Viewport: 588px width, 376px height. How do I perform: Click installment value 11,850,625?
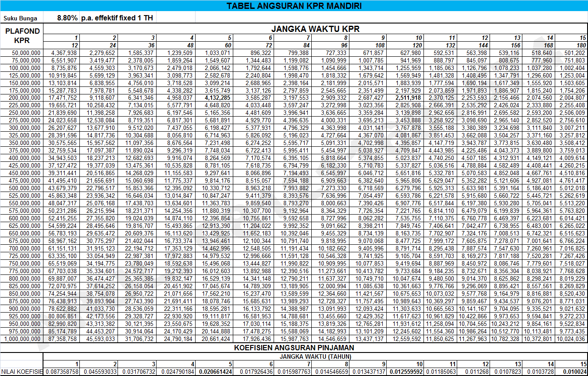440,339
